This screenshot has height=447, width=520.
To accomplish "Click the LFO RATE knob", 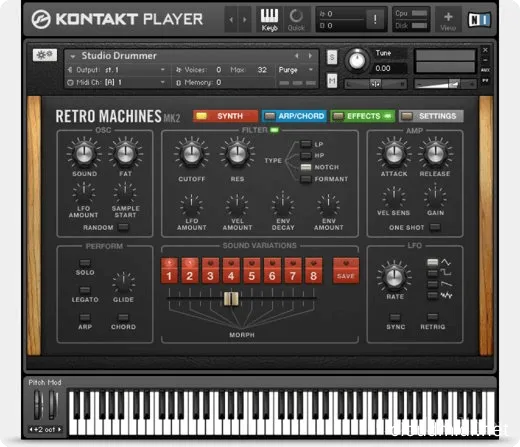I will tap(394, 277).
